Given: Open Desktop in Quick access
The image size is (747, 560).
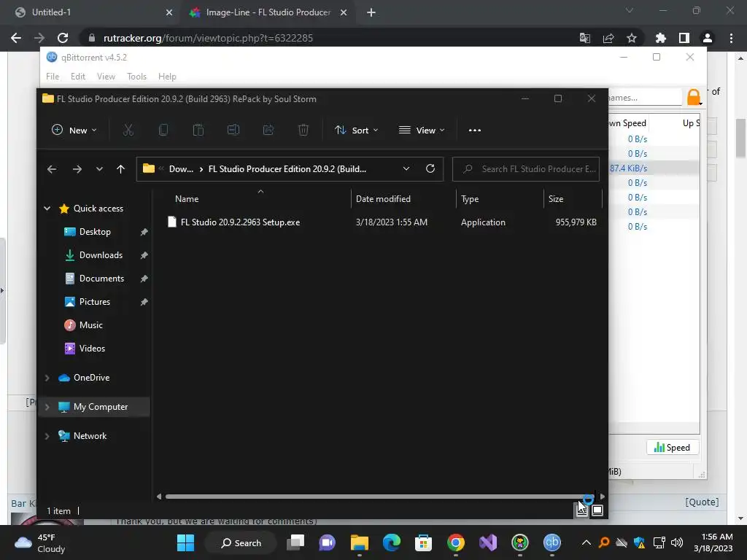Looking at the screenshot, I should pos(95,232).
